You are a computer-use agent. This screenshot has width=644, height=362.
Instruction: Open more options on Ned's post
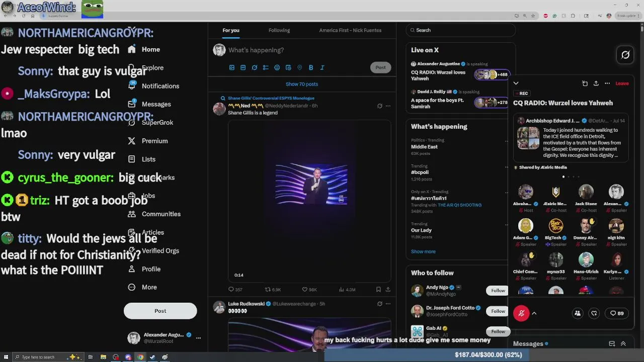pyautogui.click(x=388, y=106)
